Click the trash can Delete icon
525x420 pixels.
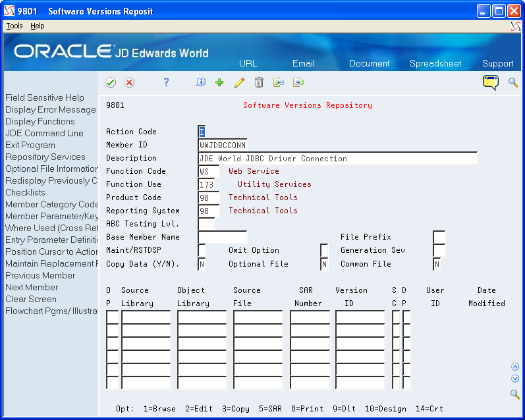click(x=259, y=82)
